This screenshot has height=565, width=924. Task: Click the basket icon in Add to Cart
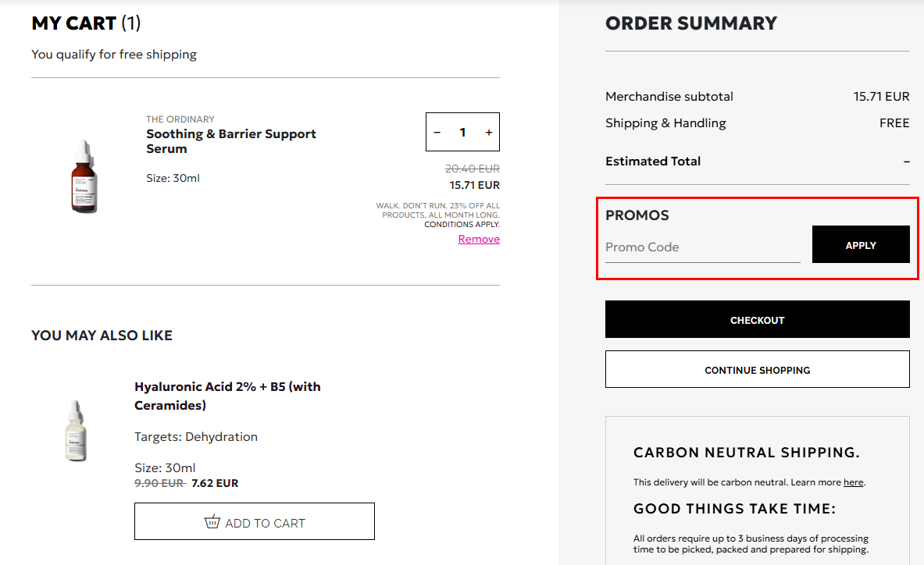click(212, 522)
